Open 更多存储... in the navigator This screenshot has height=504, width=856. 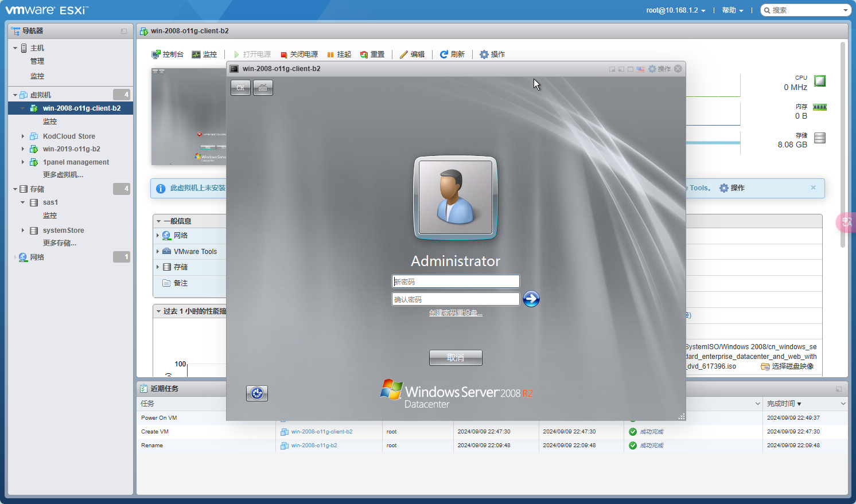tap(60, 243)
